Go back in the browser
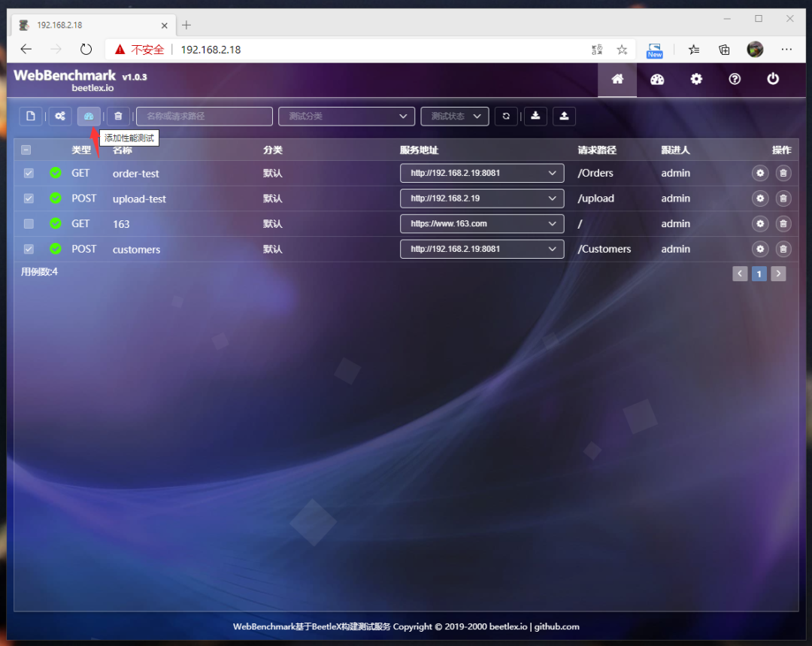The image size is (812, 646). [26, 50]
